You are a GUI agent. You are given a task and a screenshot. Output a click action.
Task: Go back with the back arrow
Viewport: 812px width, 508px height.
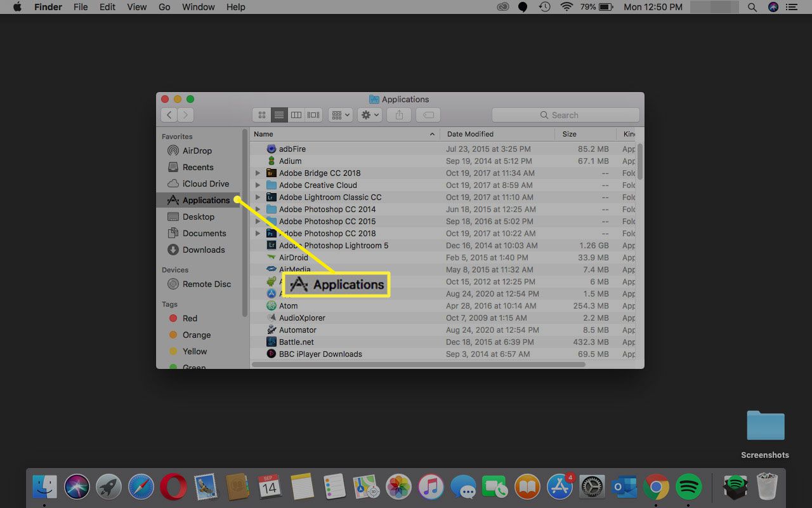(169, 115)
